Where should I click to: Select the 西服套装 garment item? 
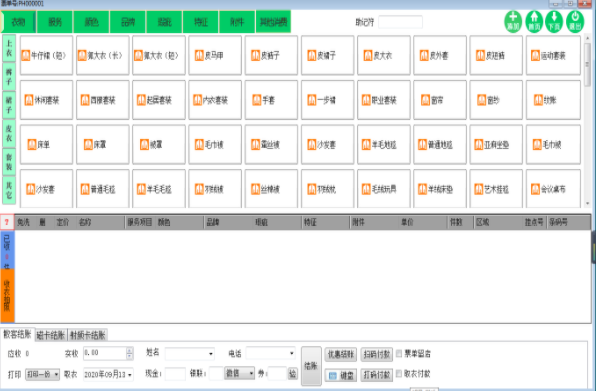point(103,100)
